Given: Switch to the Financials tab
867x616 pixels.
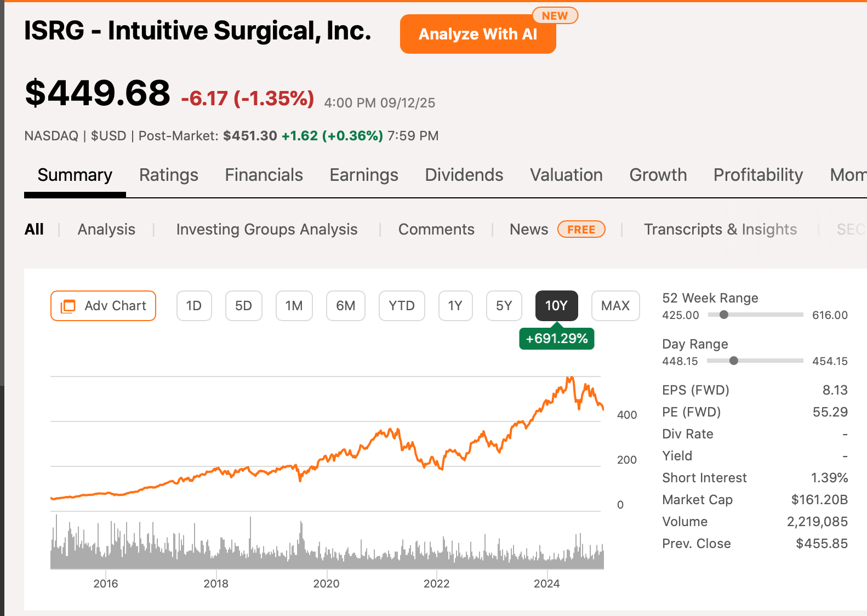Looking at the screenshot, I should click(264, 175).
